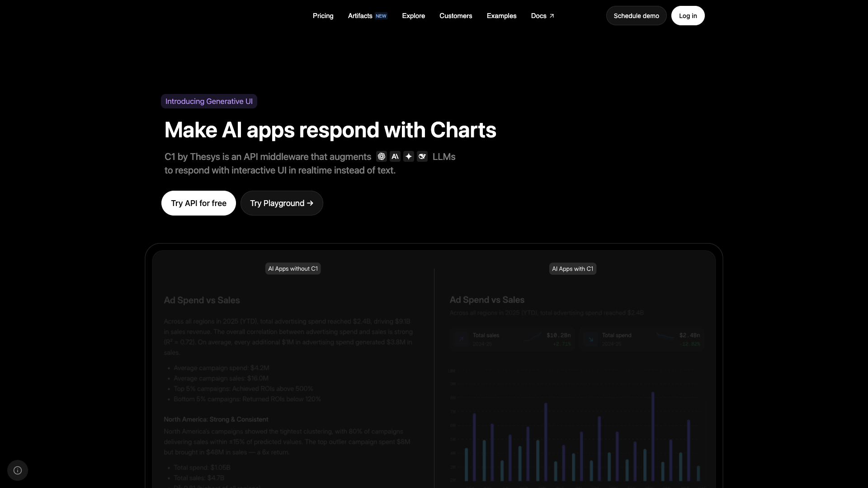Click the Schedule demo button
This screenshot has width=868, height=488.
click(x=637, y=16)
